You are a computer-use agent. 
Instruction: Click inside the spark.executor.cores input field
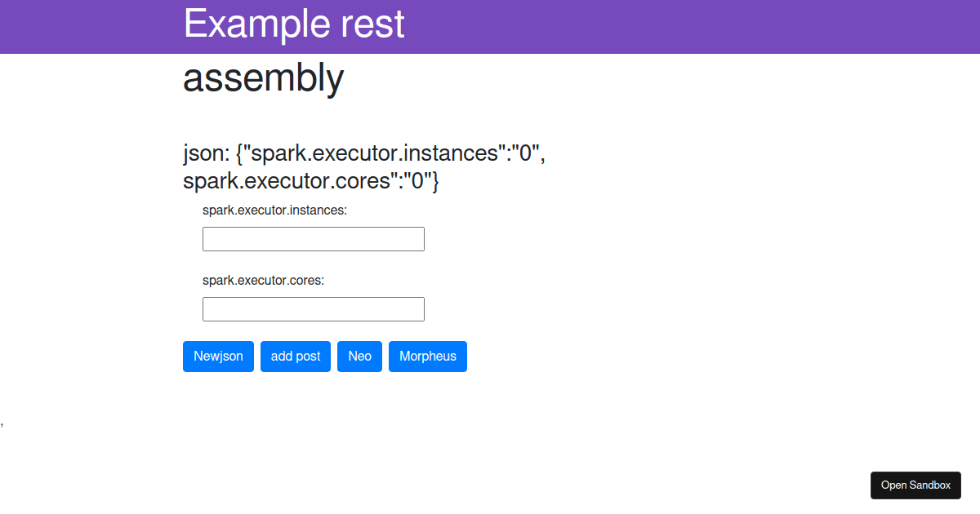tap(313, 308)
